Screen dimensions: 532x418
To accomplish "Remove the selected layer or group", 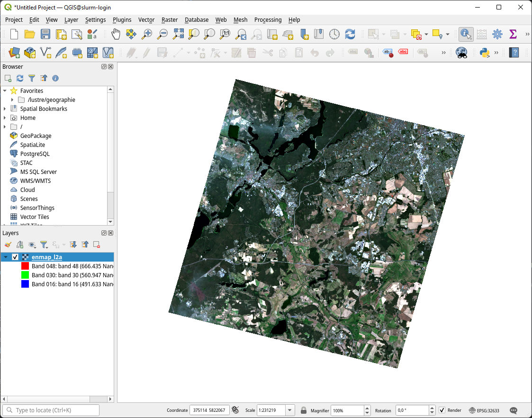I will [96, 245].
